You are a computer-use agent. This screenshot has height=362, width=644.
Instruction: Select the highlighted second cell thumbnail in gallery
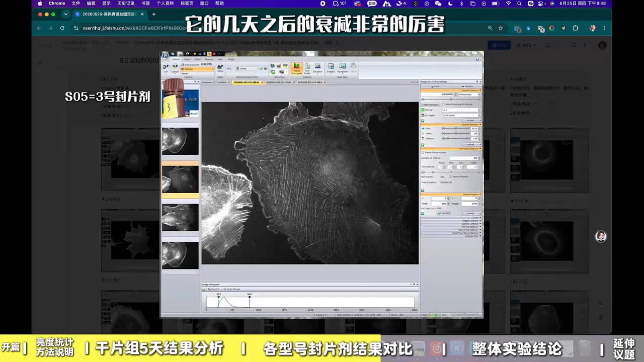(180, 179)
